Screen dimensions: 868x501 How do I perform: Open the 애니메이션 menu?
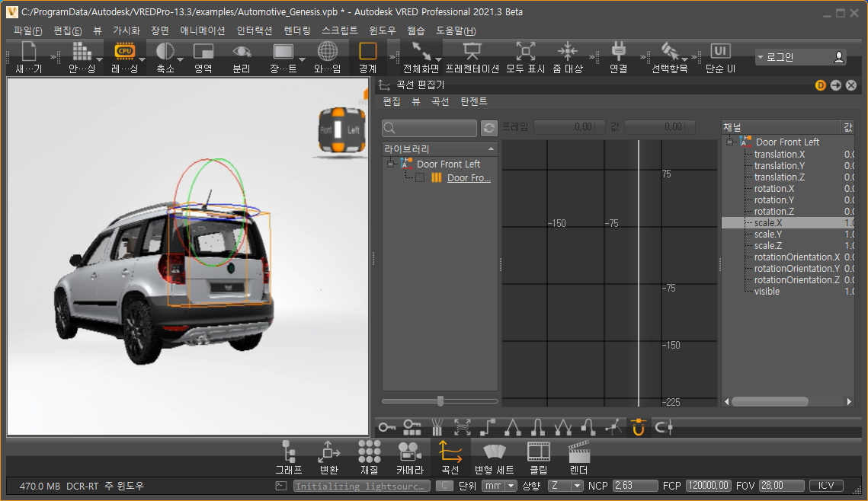point(202,31)
